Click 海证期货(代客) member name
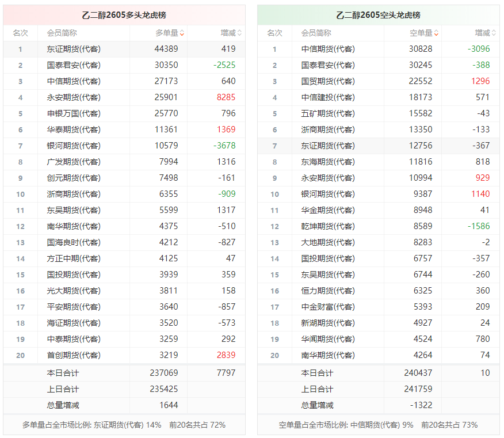504x438 pixels. [x=74, y=323]
